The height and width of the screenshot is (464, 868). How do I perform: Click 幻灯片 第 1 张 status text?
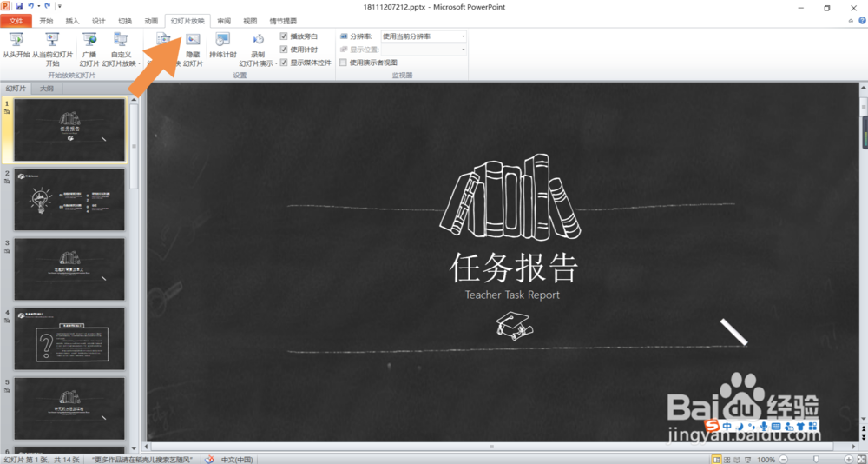[x=42, y=460]
